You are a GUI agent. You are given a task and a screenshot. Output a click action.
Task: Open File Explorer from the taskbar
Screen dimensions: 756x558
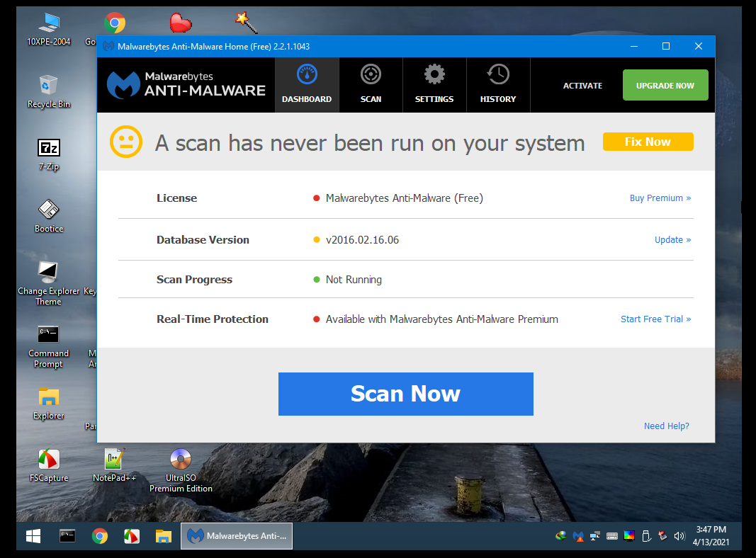pos(164,536)
